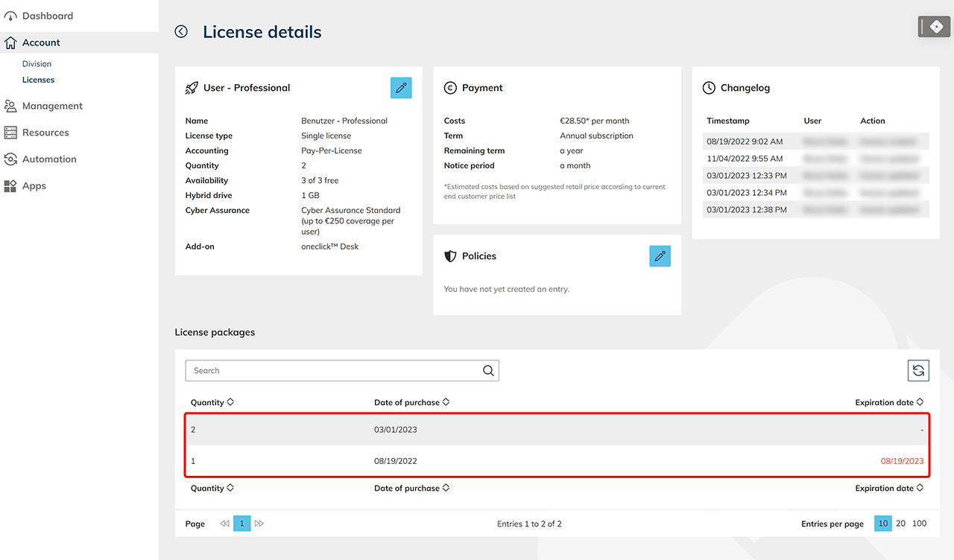Edit the User - Professional license card

[401, 88]
